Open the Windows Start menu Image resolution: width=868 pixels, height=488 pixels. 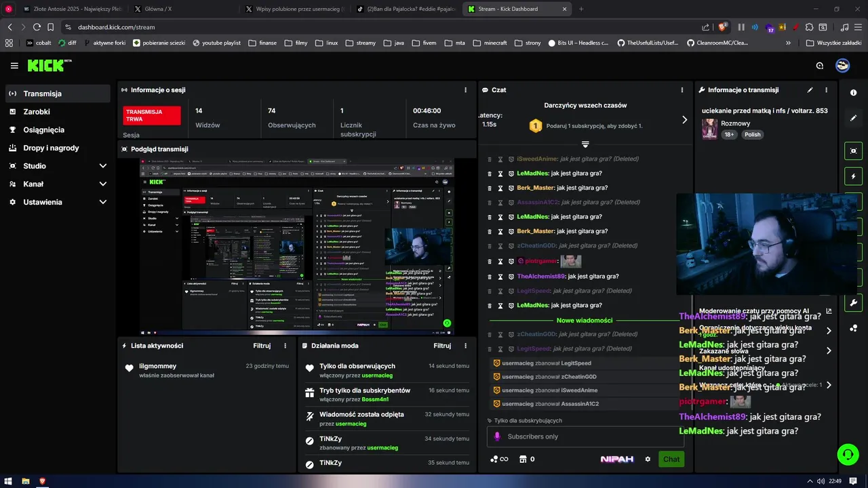(x=9, y=481)
